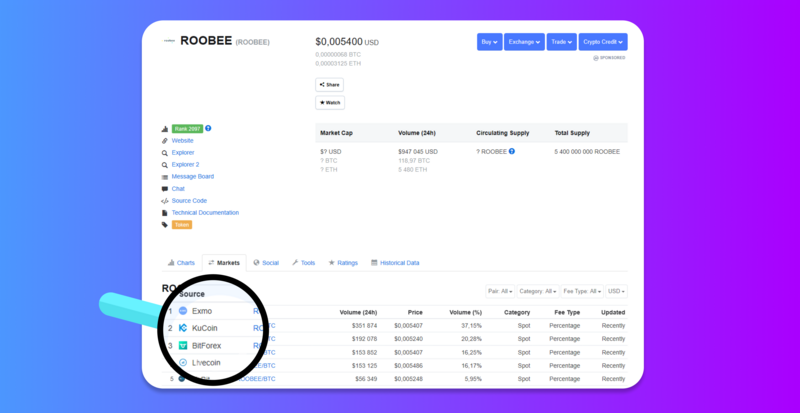Click the $947 045 USD volume value

click(418, 152)
